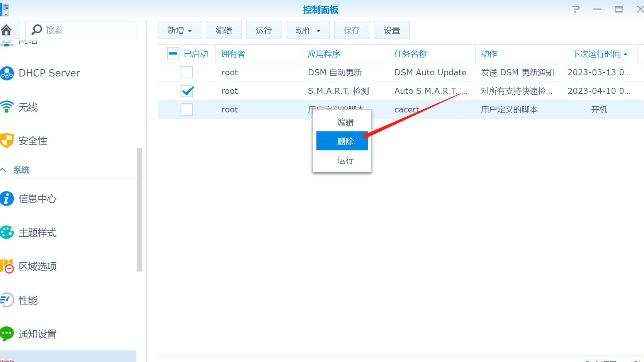Viewport: 644px width, 362px height.
Task: Sort by 任务名称 column header
Action: pyautogui.click(x=432, y=54)
